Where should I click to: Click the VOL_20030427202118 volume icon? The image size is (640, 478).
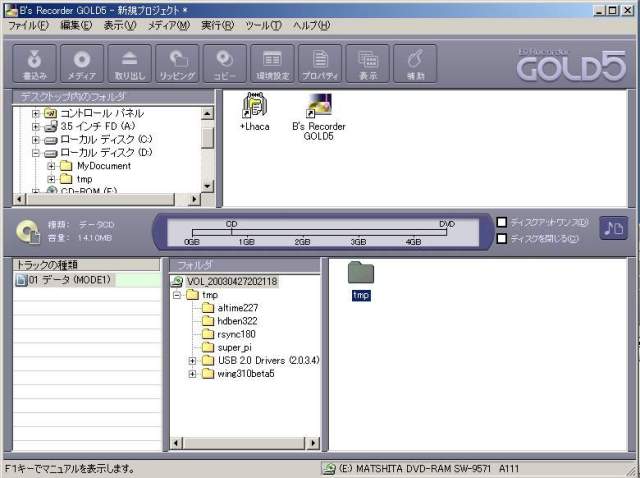click(177, 281)
